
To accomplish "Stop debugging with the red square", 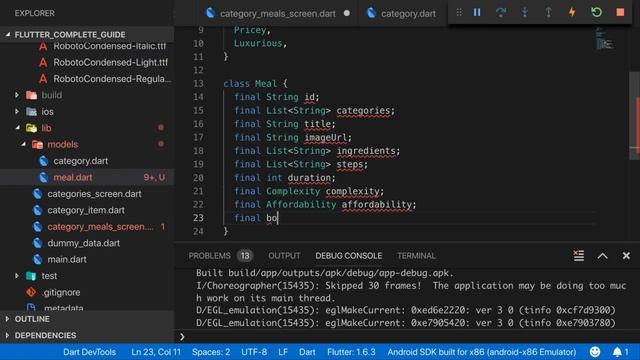I will click(x=620, y=12).
